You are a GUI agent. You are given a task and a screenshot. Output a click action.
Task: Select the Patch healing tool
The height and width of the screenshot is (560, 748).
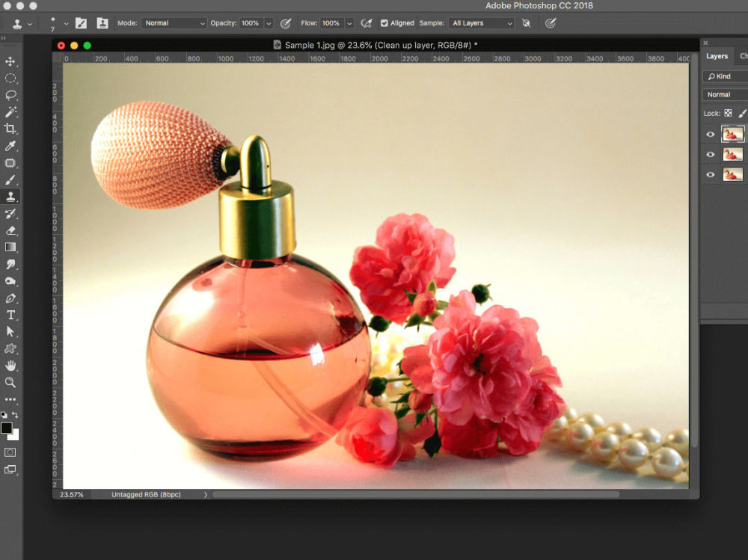tap(10, 163)
